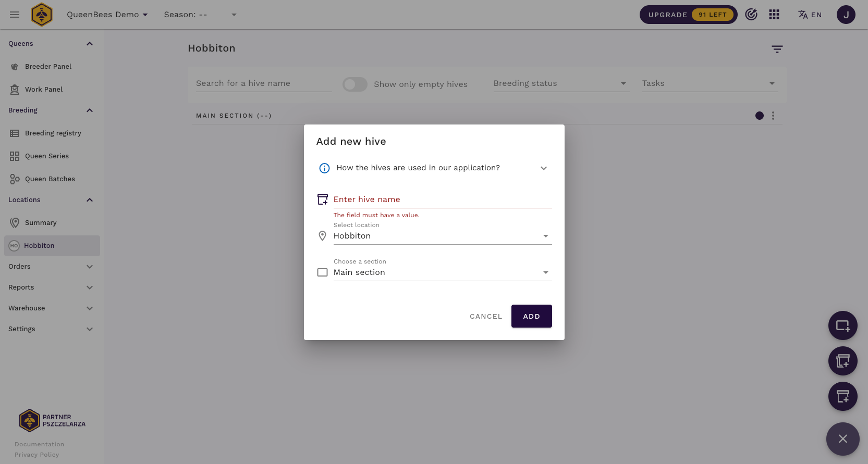The width and height of the screenshot is (868, 464).
Task: Click the add hive floating button
Action: tap(843, 396)
